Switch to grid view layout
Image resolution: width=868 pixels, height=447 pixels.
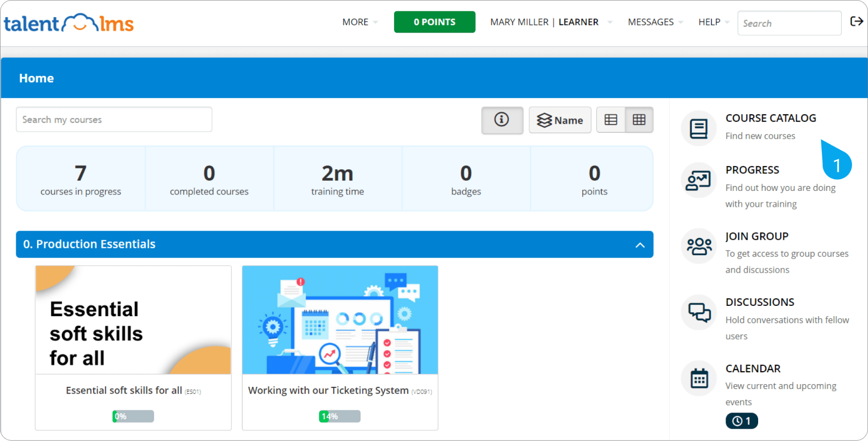(x=639, y=119)
